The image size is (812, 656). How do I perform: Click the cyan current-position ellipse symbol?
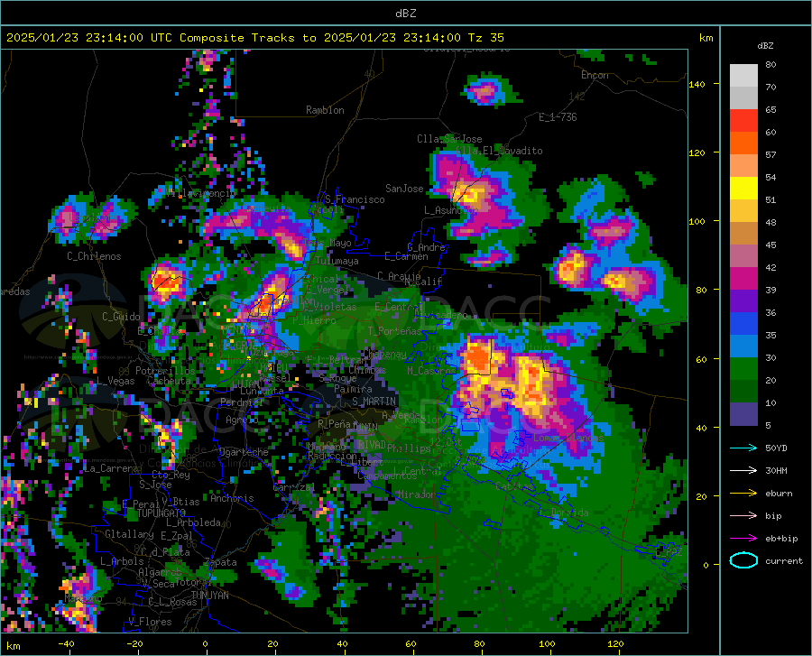click(743, 560)
